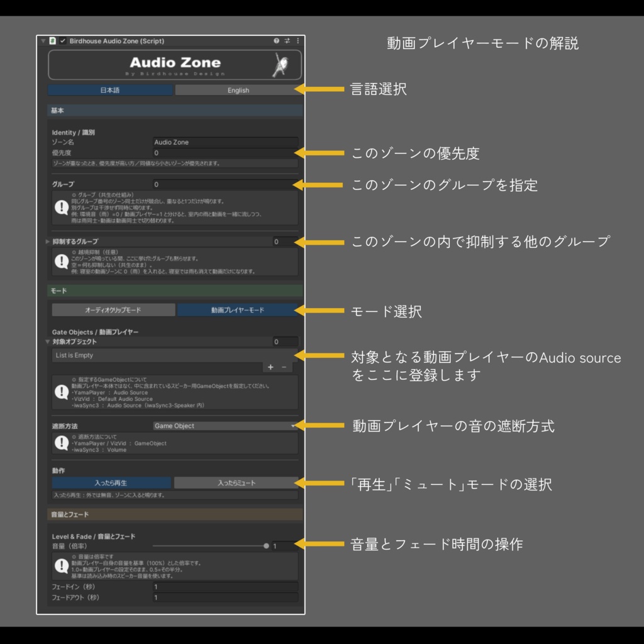
Task: Collapse the 対象オブジェクト list
Action: pos(48,341)
